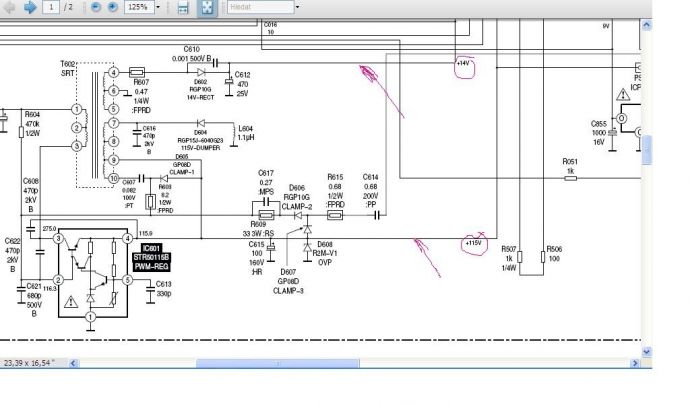Click the STR50115B highlighted text
Viewport: 690px width, 404px height.
click(x=151, y=257)
